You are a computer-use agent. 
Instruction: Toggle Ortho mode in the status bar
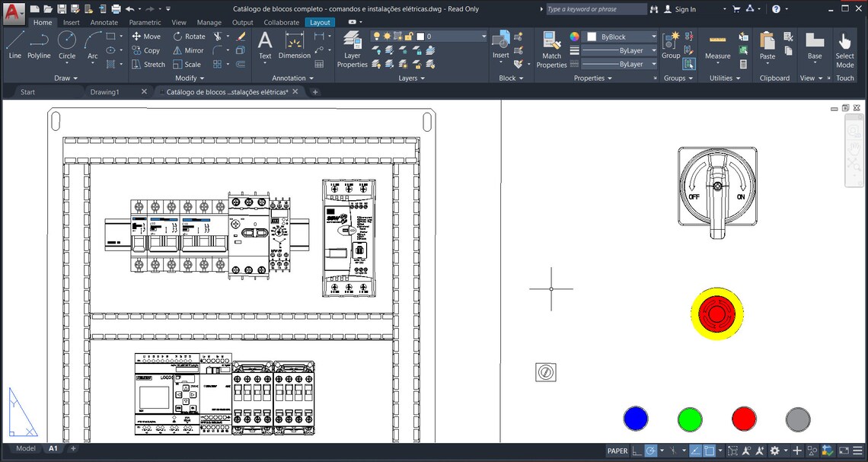(x=637, y=451)
